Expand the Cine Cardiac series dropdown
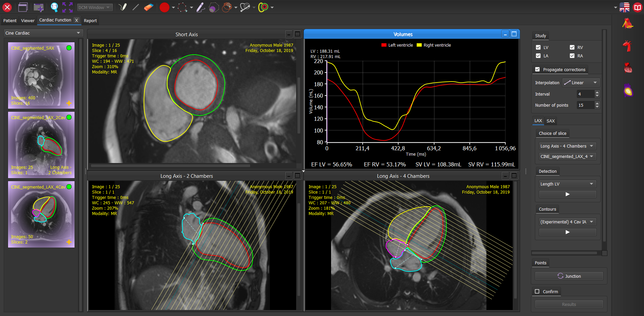644x316 pixels. point(43,33)
